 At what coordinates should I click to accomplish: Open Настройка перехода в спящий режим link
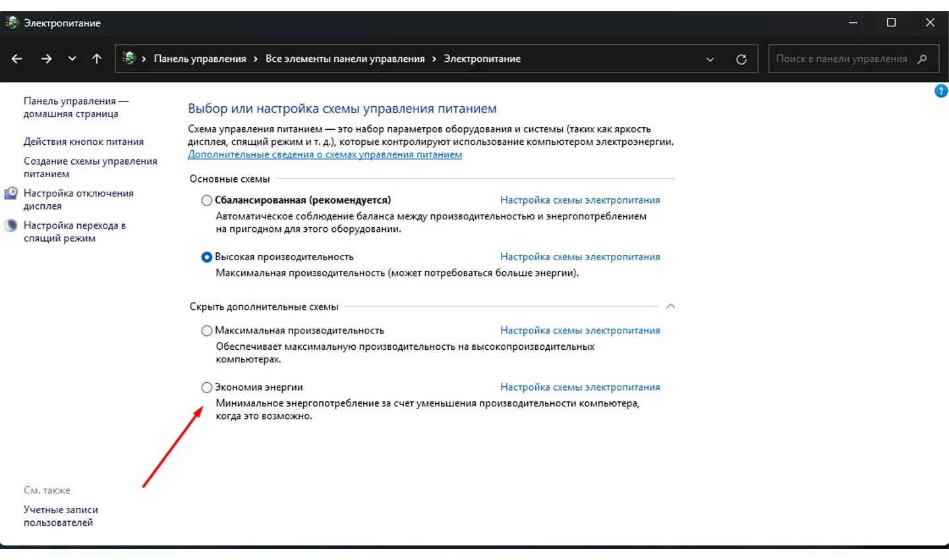click(x=74, y=232)
